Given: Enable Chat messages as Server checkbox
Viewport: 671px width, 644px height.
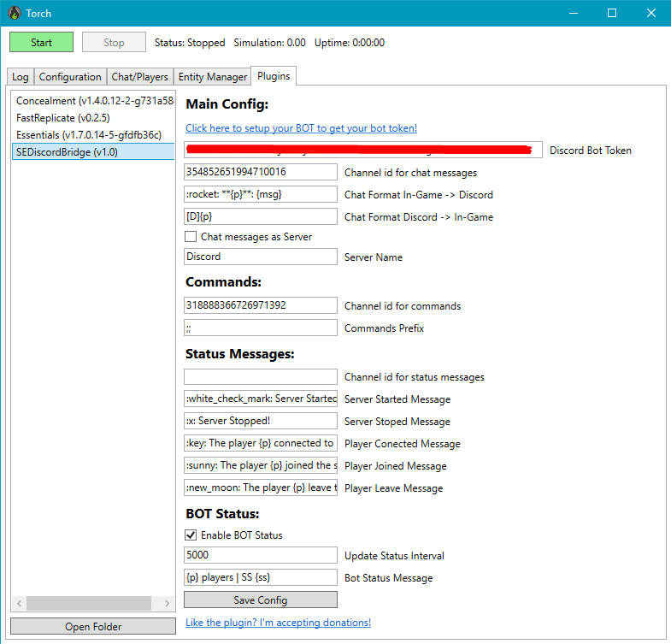Looking at the screenshot, I should pos(191,237).
